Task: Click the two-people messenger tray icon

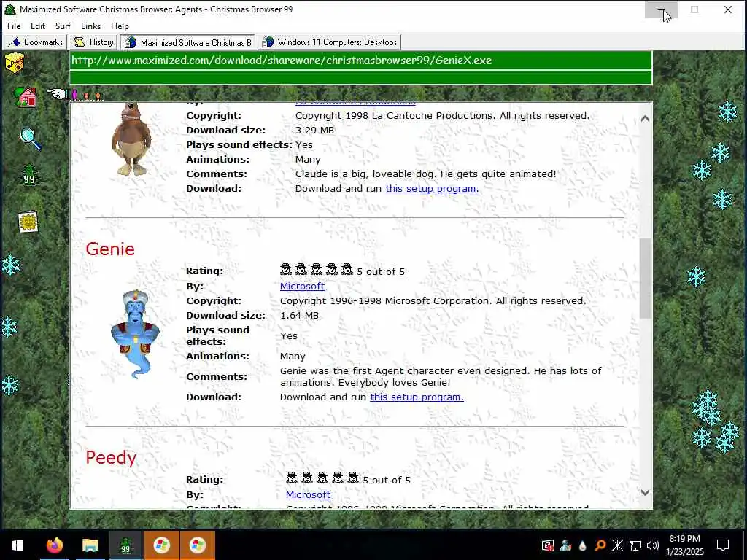Action: click(x=565, y=545)
